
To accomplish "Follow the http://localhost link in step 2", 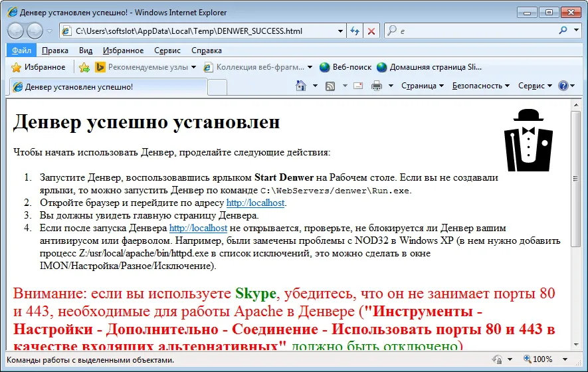I will pos(255,203).
